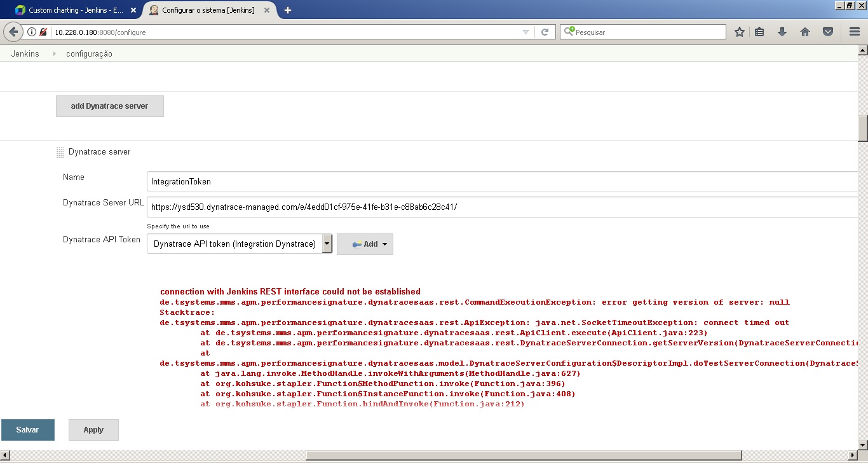Expand the address bar history dropdown arrow

click(x=526, y=32)
